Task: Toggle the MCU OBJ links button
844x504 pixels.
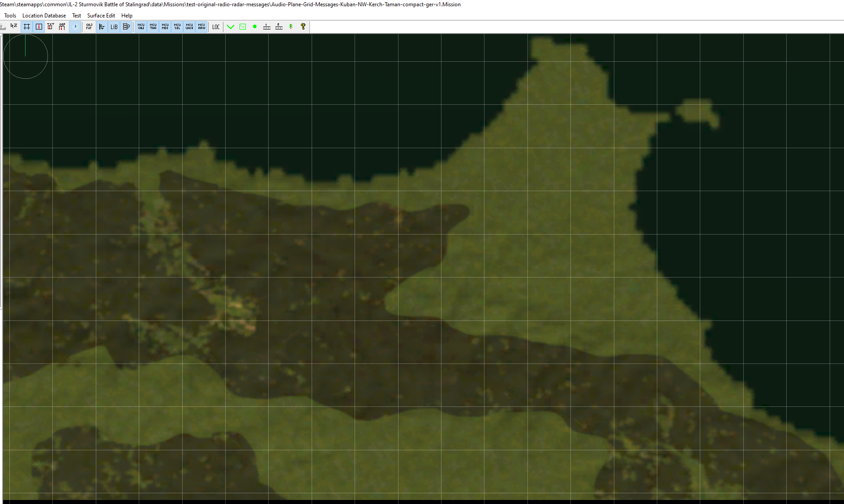Action: coord(141,27)
